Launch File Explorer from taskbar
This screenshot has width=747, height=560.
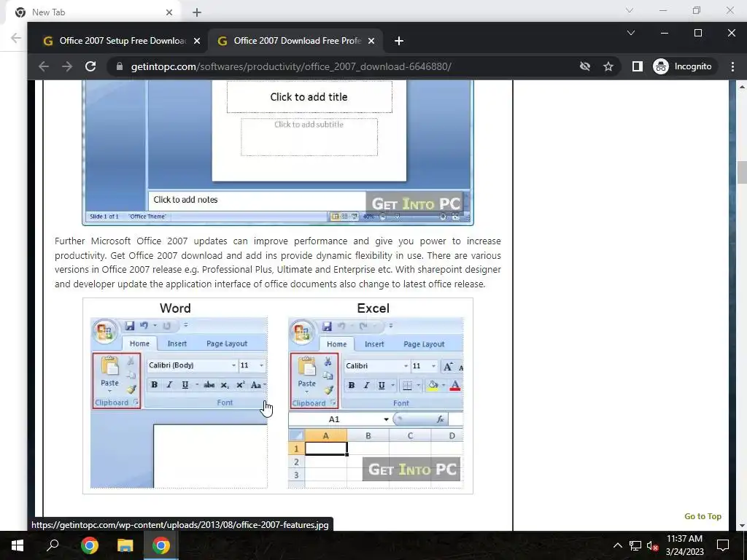(125, 545)
